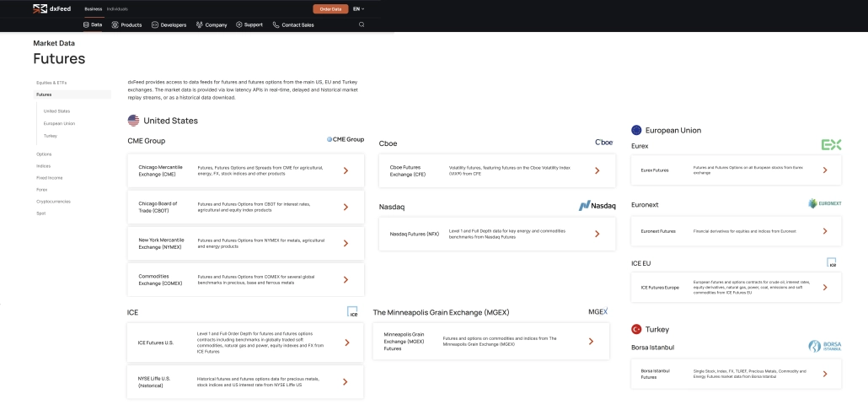Open New York Mercantile Exchange arrow
Image resolution: width=868 pixels, height=410 pixels.
(x=346, y=243)
